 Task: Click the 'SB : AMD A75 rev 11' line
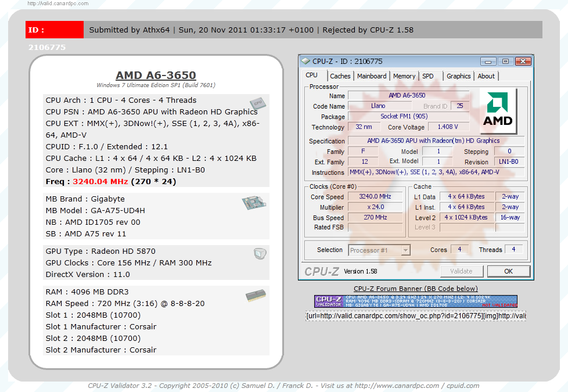86,233
